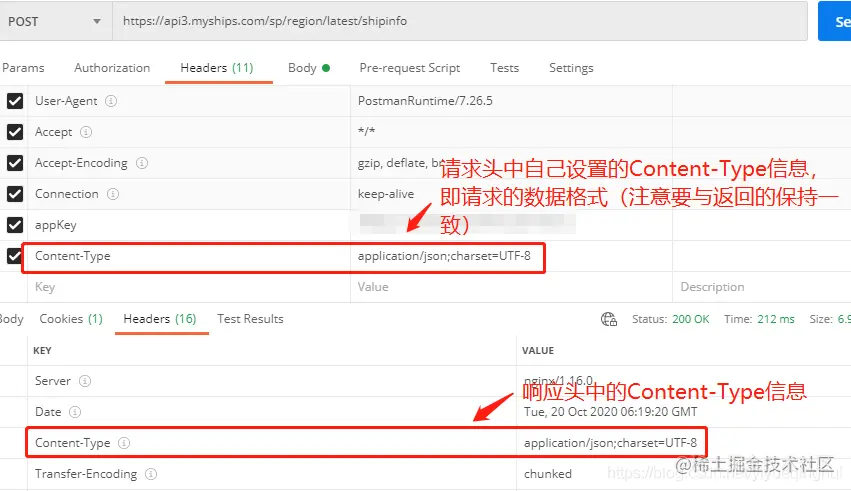The height and width of the screenshot is (491, 851).
Task: Click the appKey header name
Action: 55,225
